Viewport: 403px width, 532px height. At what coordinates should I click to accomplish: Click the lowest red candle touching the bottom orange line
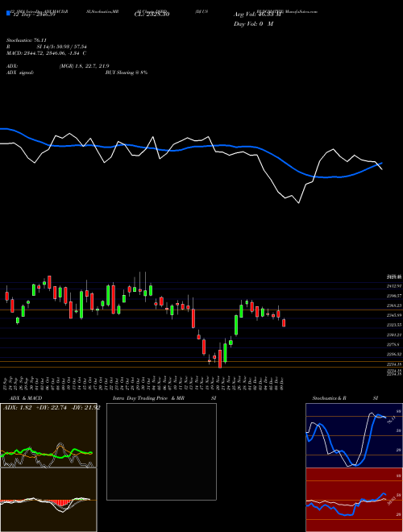pyautogui.click(x=220, y=358)
